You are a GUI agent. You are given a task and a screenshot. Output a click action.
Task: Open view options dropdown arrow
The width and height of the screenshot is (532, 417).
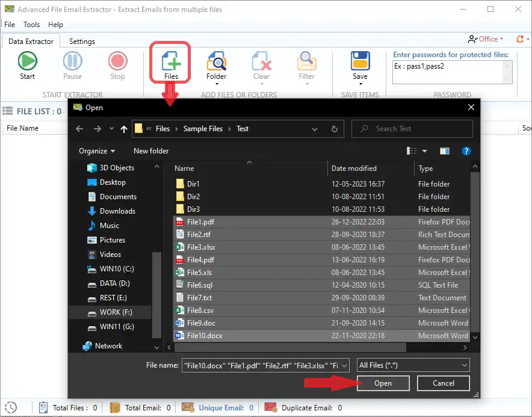(x=424, y=151)
